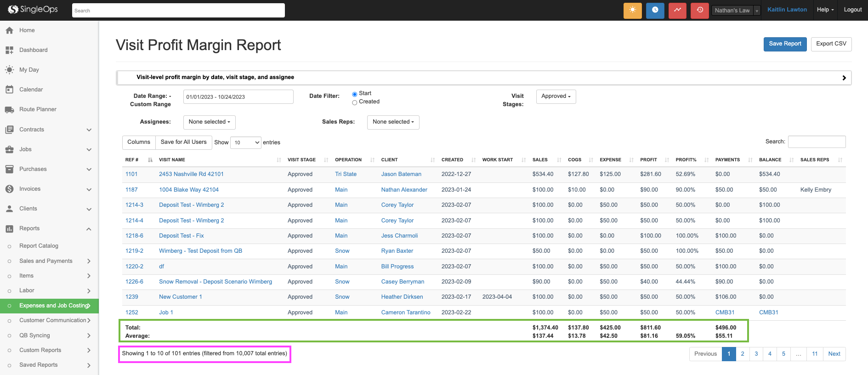The width and height of the screenshot is (868, 375).
Task: Click the blue clock icon in top bar
Action: point(655,10)
